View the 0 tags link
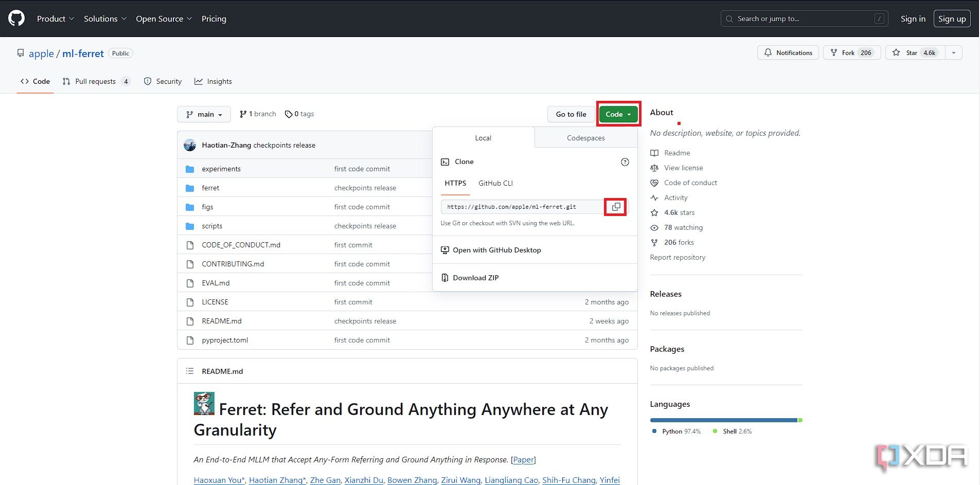The height and width of the screenshot is (485, 980). click(299, 114)
